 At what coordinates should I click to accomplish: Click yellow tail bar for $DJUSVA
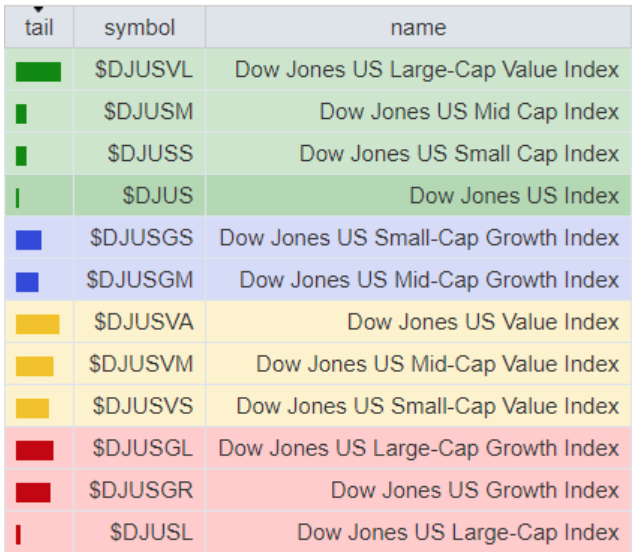pyautogui.click(x=37, y=324)
